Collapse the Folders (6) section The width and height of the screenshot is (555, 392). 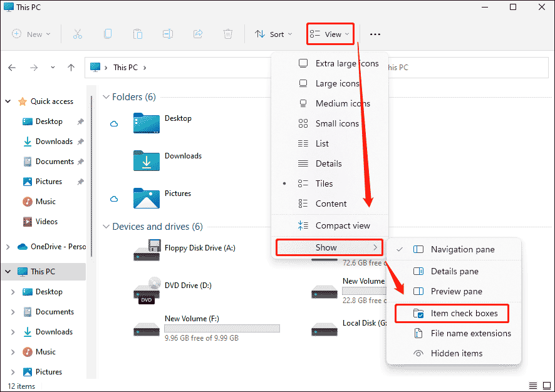106,97
